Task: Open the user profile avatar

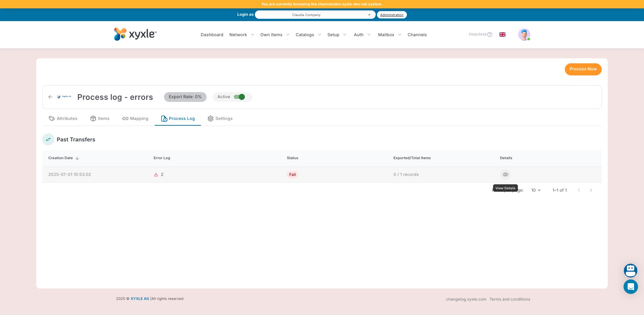Action: point(524,35)
